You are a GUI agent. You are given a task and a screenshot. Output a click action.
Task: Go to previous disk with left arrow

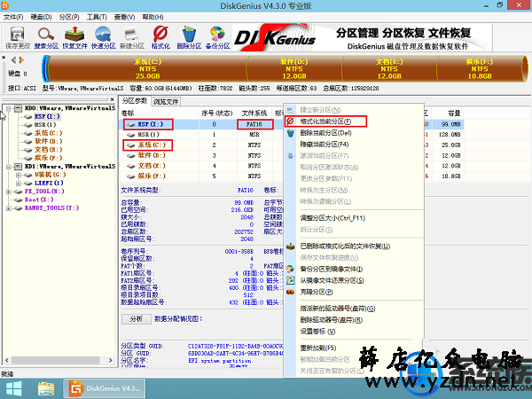click(13, 60)
